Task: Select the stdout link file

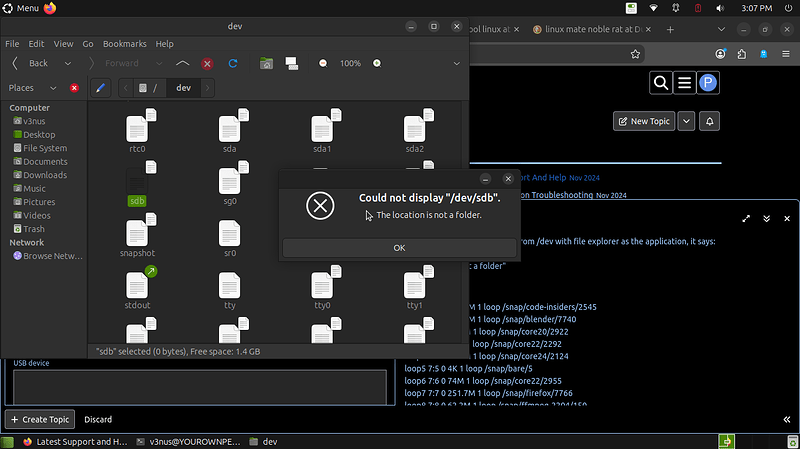Action: tap(137, 288)
